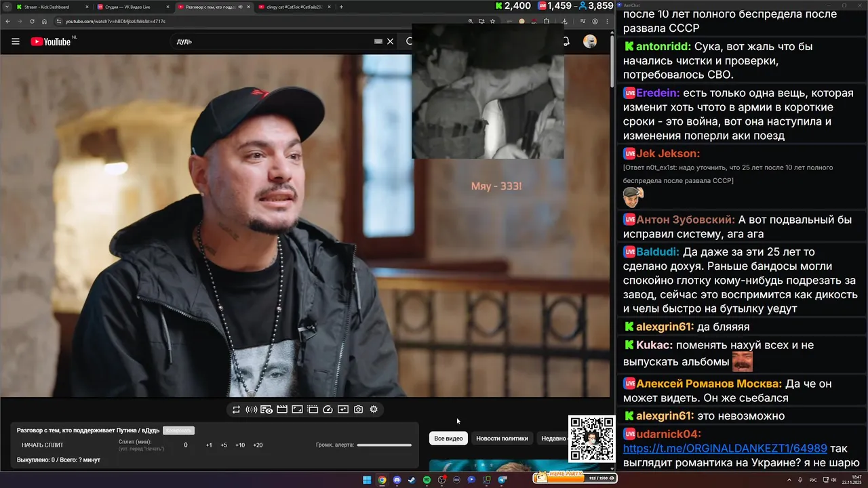This screenshot has width=868, height=488.
Task: Add +10 minutes to split
Action: [x=240, y=445]
